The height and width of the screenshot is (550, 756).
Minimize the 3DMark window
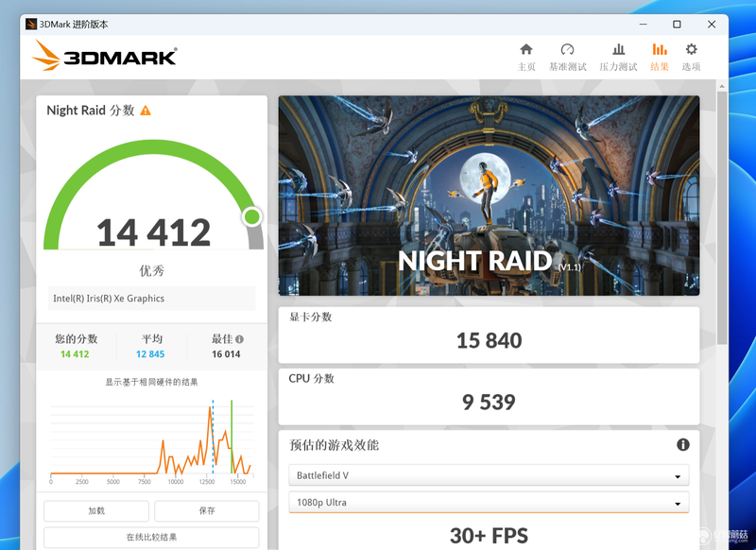(x=644, y=25)
